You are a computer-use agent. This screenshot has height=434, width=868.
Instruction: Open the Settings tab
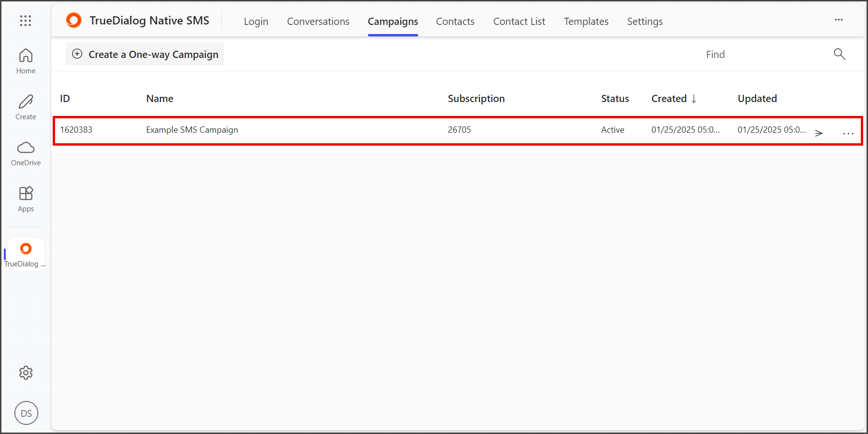(645, 22)
